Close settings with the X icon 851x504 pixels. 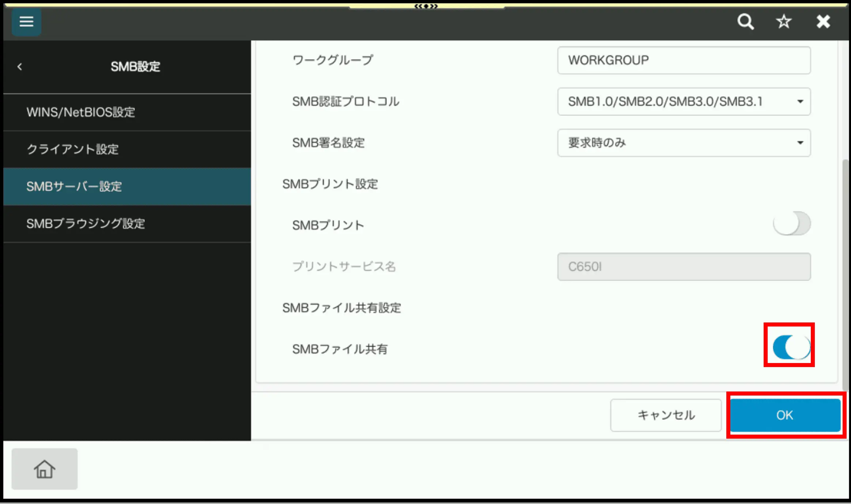823,22
